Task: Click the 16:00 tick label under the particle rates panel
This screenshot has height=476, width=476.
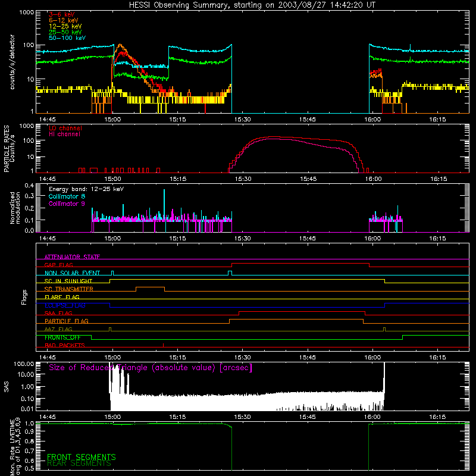Action: coord(373,179)
